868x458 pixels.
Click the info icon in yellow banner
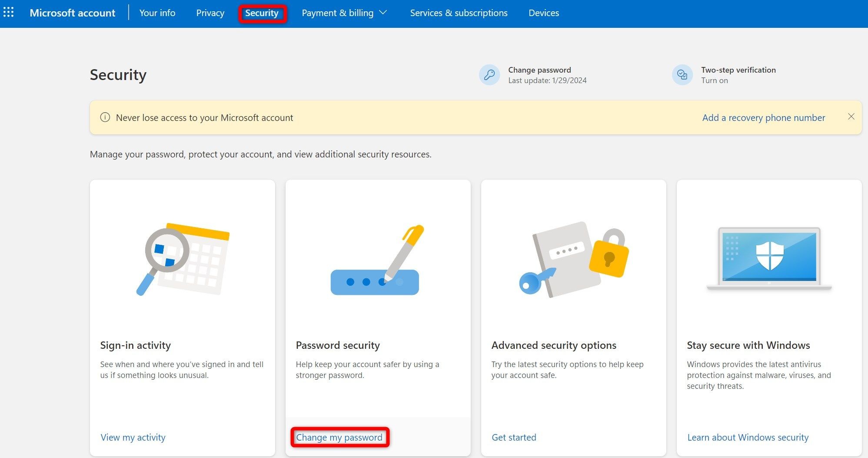click(x=105, y=117)
